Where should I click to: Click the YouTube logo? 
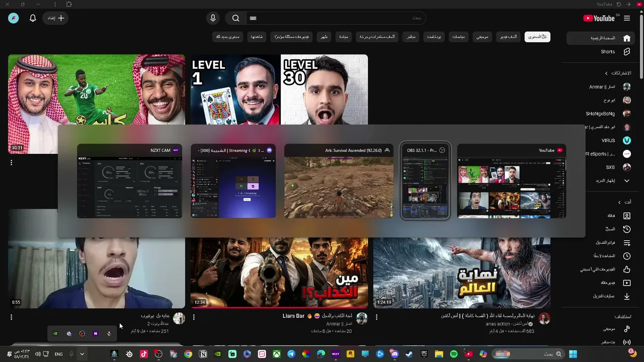coord(599,18)
